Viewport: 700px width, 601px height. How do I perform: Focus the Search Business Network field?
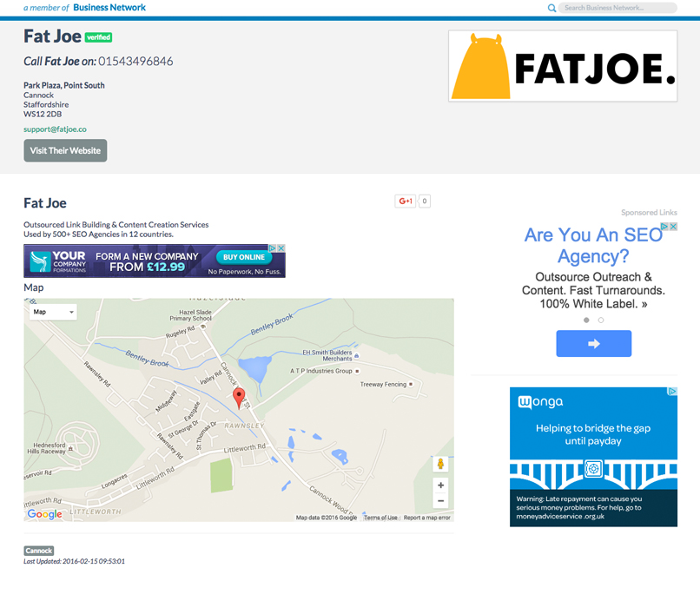point(617,8)
